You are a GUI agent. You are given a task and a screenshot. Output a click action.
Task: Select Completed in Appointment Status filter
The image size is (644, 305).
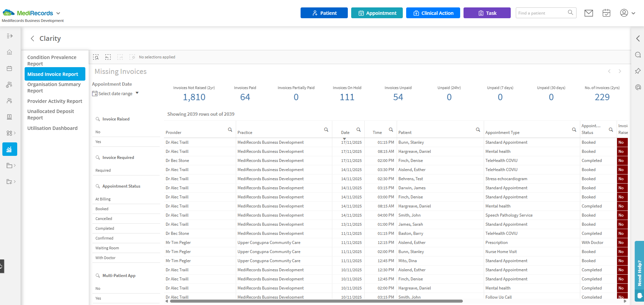(x=105, y=228)
